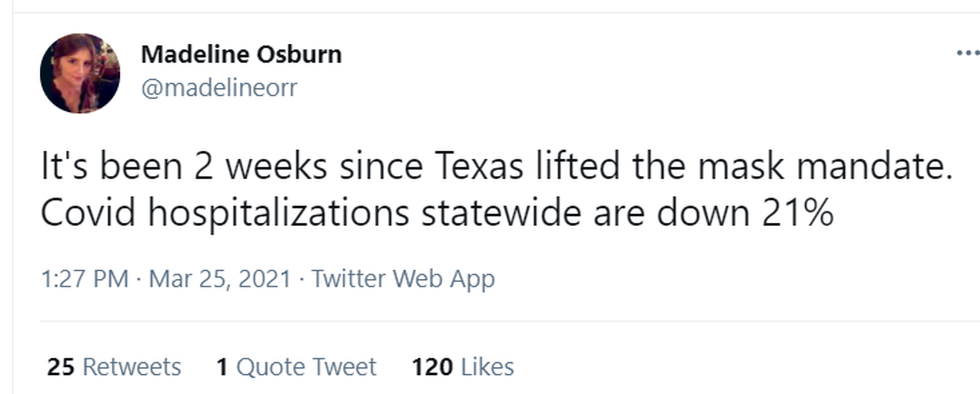The image size is (980, 394).
Task: Open Madeline Osburn's display name link
Action: point(241,54)
